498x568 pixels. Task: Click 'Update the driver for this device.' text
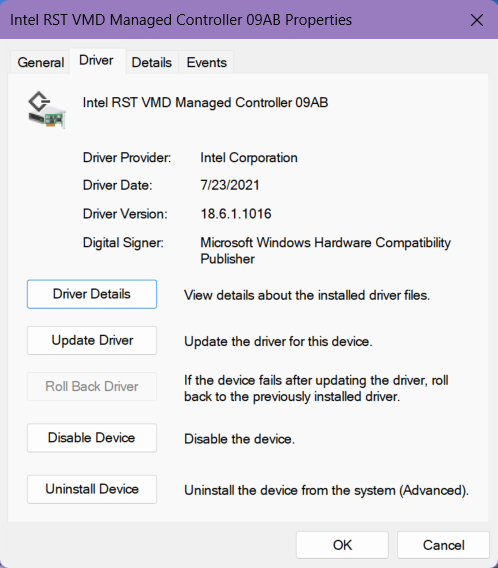[278, 342]
